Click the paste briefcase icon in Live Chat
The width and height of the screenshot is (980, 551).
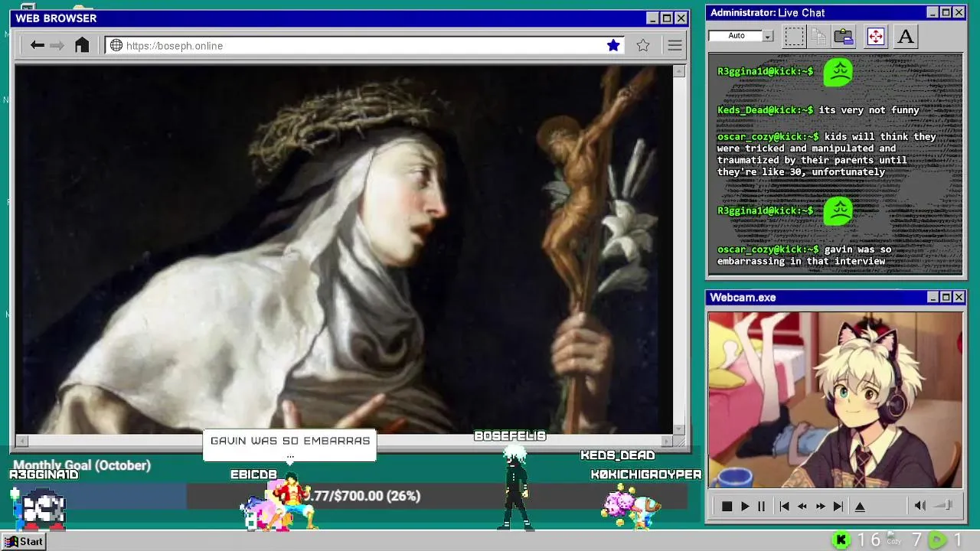(x=844, y=36)
